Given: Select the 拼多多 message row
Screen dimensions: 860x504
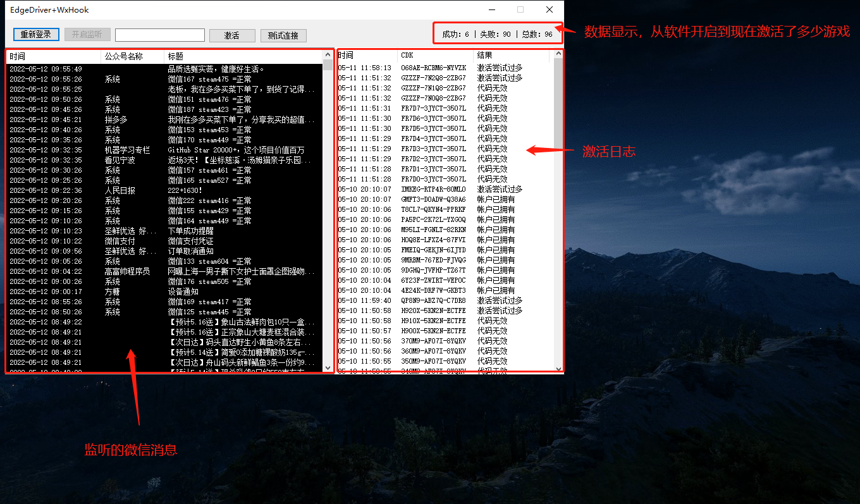Looking at the screenshot, I should 164,120.
